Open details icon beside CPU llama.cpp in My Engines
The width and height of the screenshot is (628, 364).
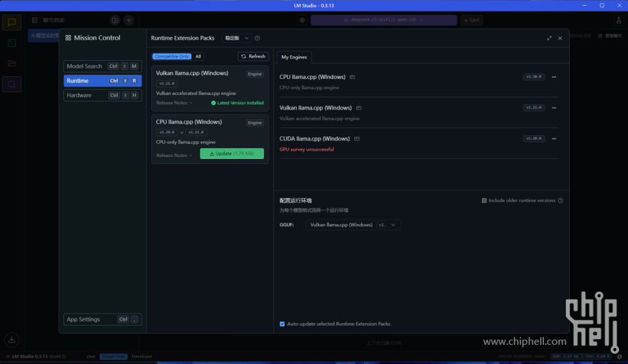[352, 77]
